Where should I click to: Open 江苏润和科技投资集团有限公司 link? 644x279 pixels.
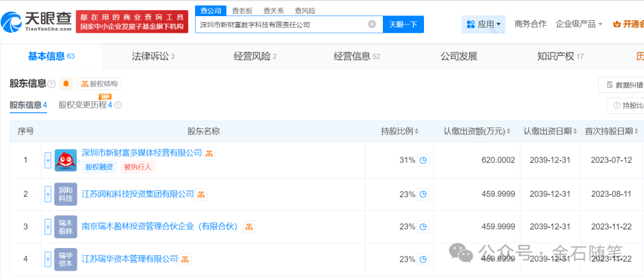(138, 194)
